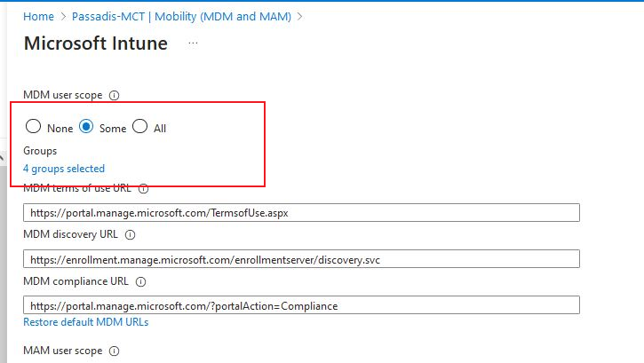Viewport: 644px width, 363px height.
Task: Click the MAM user scope label
Action: [63, 351]
